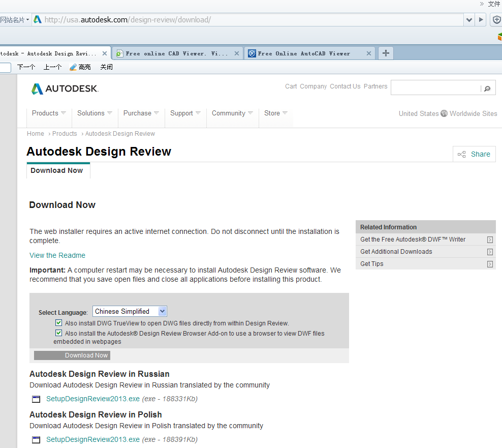Click the arrow icon for Get Tips

point(490,264)
